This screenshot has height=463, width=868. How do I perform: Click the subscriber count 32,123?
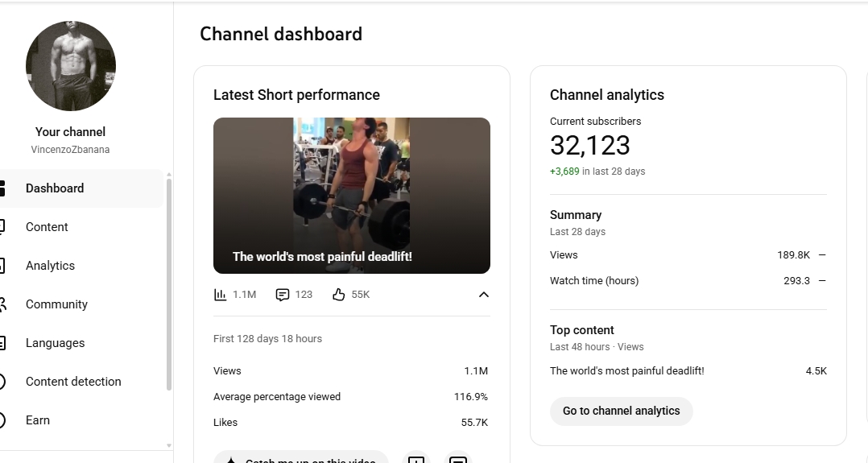pos(589,145)
